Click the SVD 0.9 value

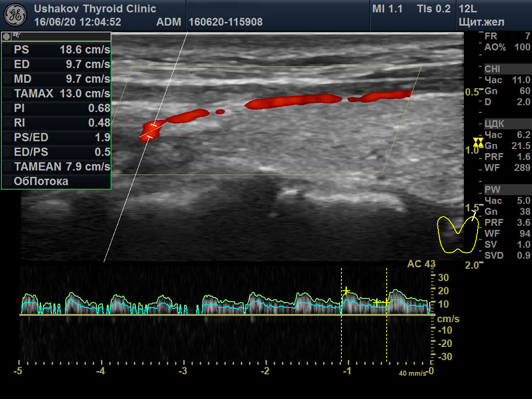(507, 255)
